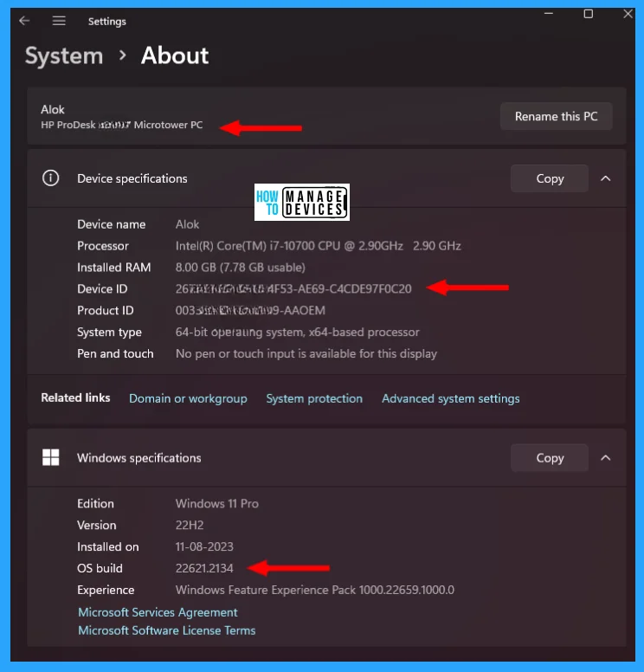Select the Installed RAM value 8.00 GB
Screen dimensions: 644x672
pos(241,268)
